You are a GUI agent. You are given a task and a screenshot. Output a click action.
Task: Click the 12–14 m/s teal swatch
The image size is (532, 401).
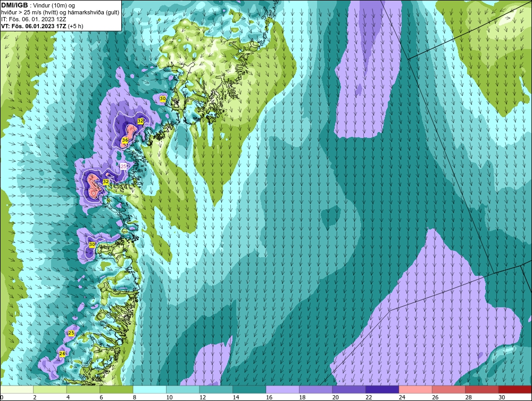pos(216,389)
